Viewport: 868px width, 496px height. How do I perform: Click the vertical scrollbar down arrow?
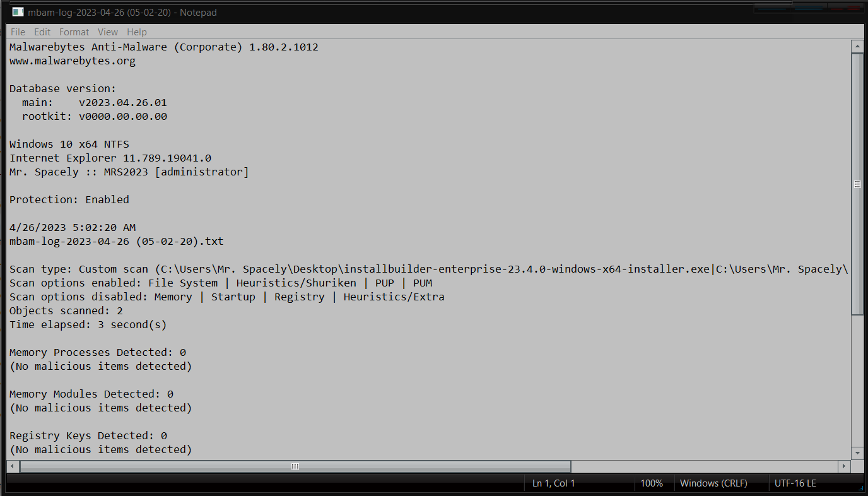pyautogui.click(x=857, y=453)
